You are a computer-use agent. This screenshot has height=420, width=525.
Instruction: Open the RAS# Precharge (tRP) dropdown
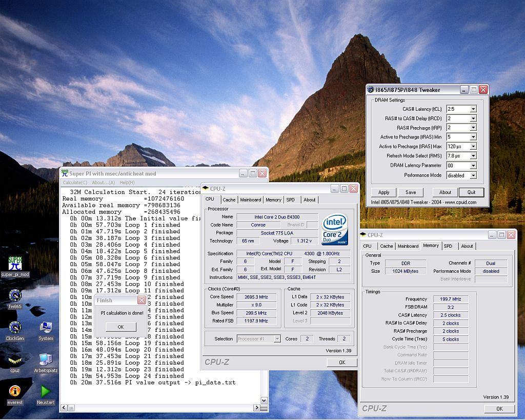473,128
